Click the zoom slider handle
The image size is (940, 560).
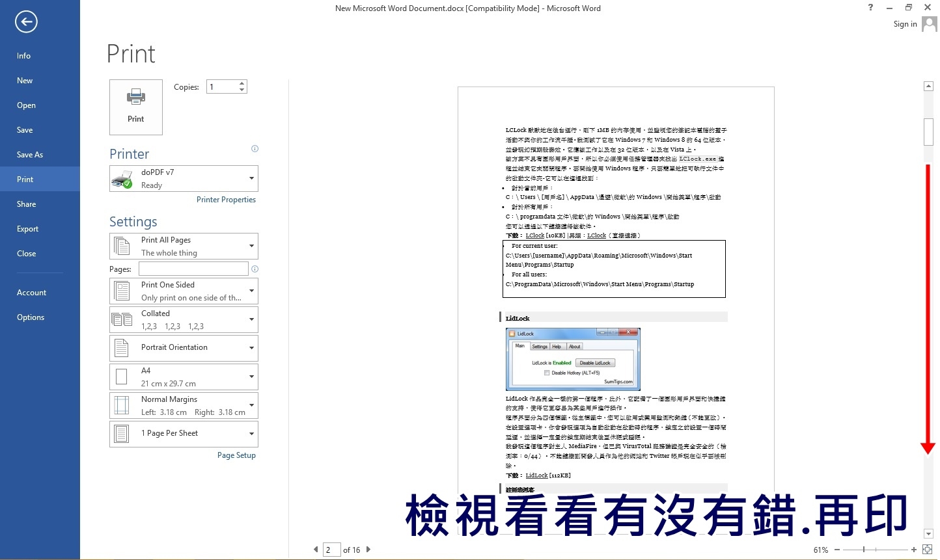point(864,550)
